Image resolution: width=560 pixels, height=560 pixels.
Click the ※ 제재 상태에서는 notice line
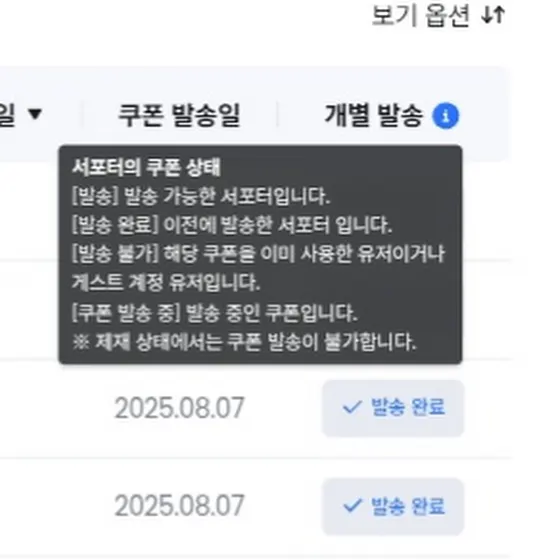(244, 342)
